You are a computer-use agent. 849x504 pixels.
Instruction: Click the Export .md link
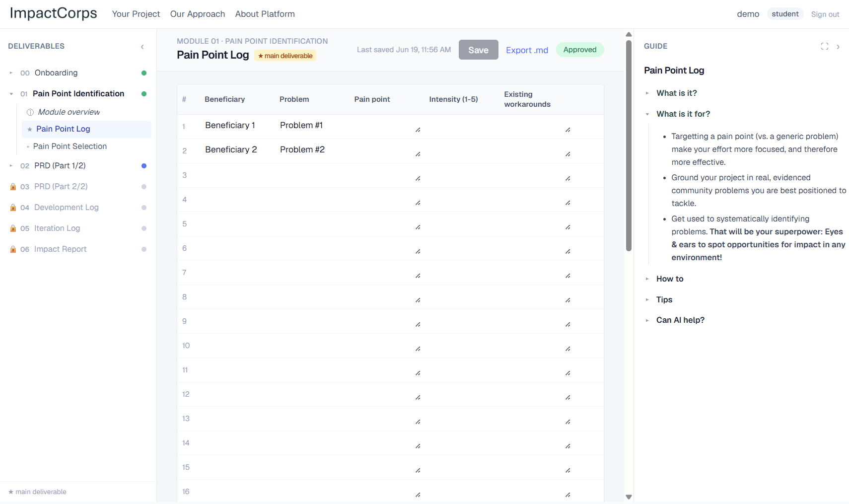click(x=527, y=50)
